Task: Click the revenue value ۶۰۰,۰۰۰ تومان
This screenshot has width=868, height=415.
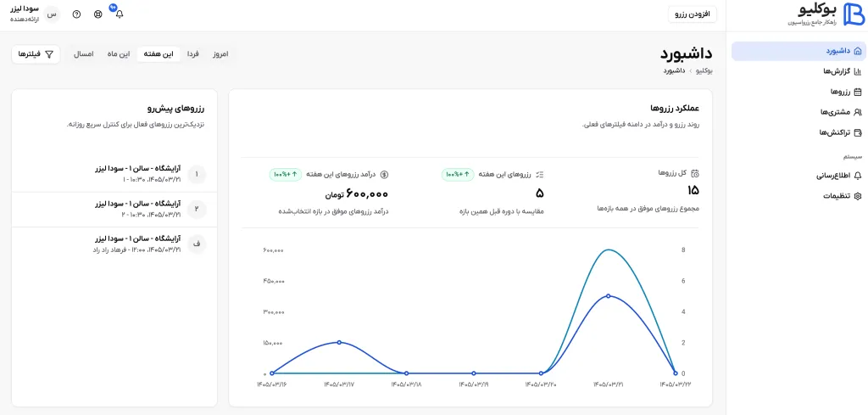Action: pyautogui.click(x=356, y=194)
